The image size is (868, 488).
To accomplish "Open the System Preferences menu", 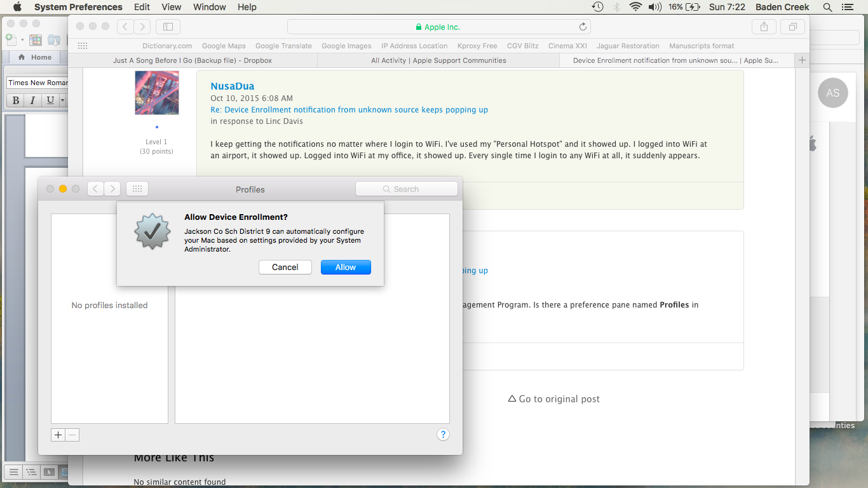I will tap(78, 7).
